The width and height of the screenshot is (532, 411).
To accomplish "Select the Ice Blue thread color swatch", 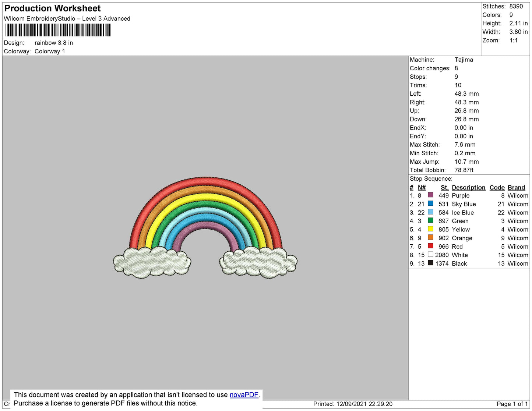I will pyautogui.click(x=430, y=212).
